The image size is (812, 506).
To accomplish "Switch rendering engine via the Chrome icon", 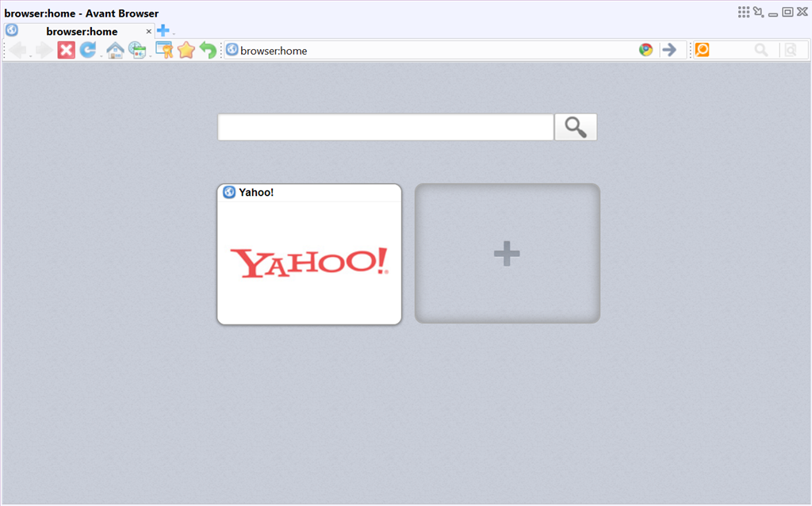I will [645, 50].
